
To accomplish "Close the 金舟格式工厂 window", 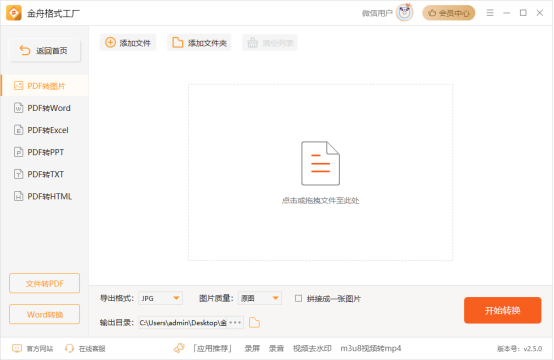I will (540, 13).
